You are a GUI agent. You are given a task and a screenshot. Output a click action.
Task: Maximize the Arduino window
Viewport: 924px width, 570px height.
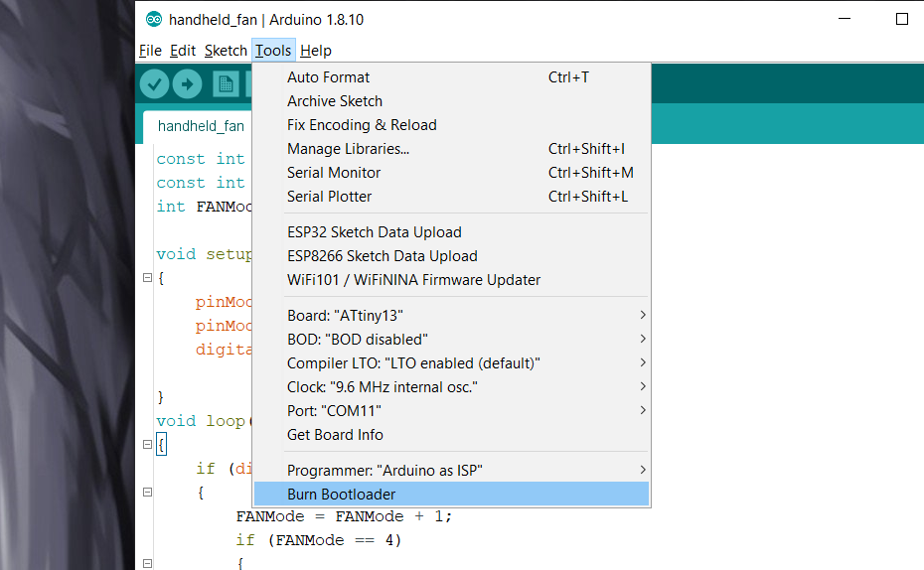tap(901, 19)
